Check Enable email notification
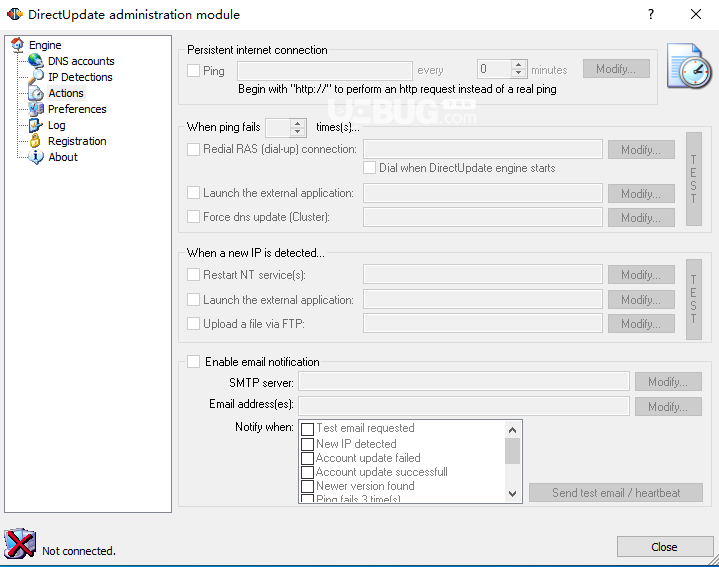Viewport: 719px width, 567px height. pos(194,362)
